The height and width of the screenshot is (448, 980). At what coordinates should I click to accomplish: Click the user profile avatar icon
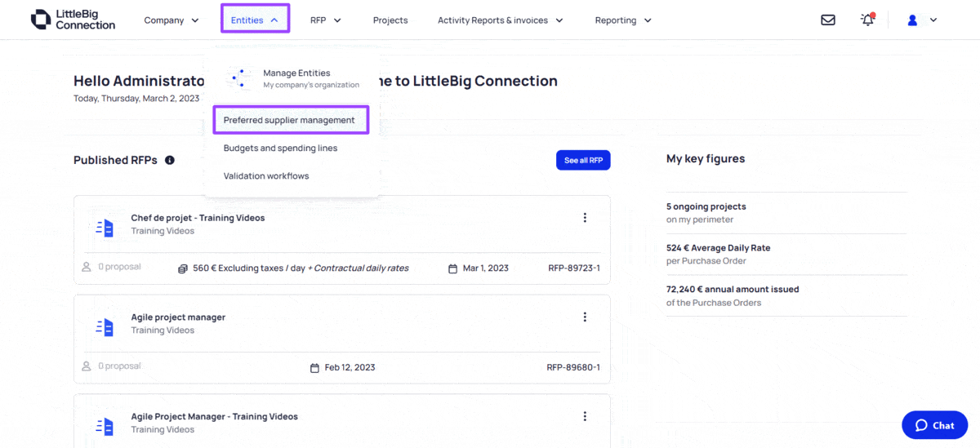point(913,20)
